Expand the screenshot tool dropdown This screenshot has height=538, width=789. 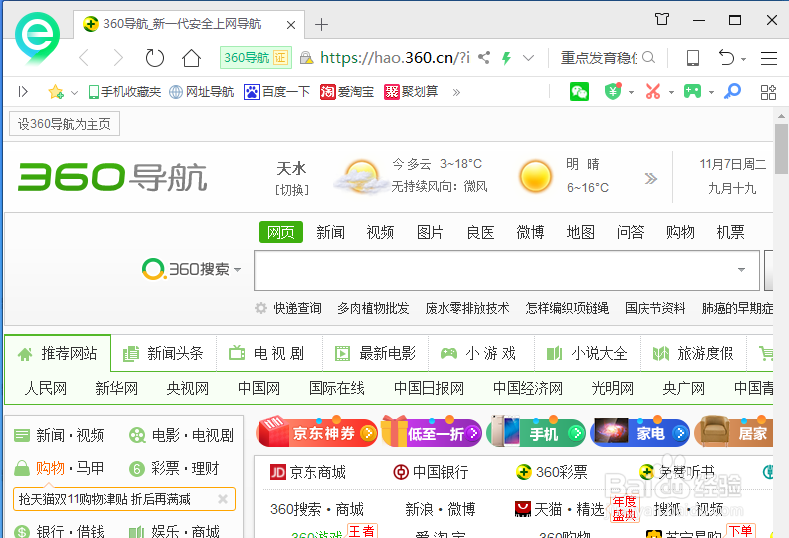tap(671, 93)
